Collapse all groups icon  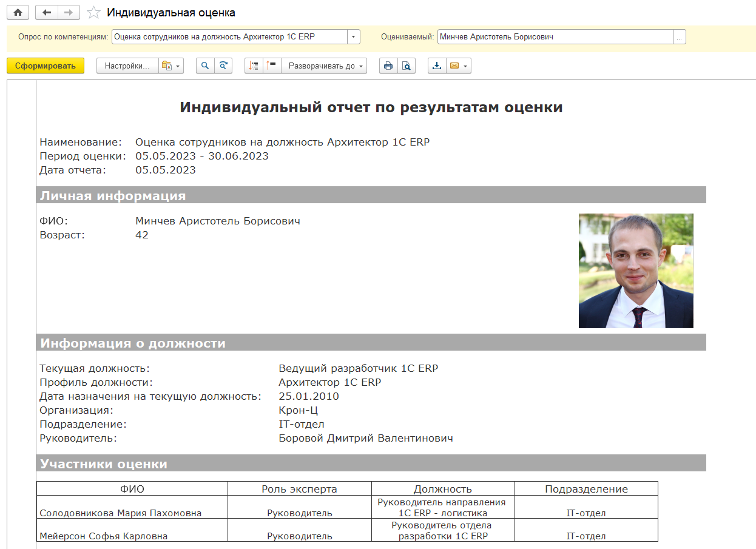[272, 66]
